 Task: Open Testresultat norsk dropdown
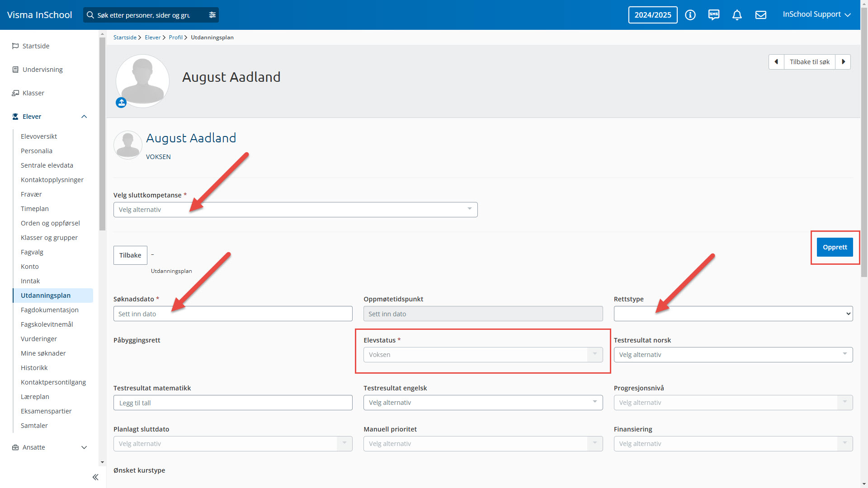tap(733, 355)
